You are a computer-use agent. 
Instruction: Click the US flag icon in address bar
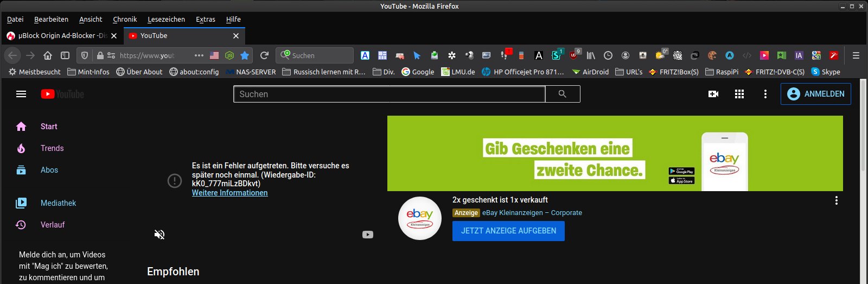[x=214, y=55]
